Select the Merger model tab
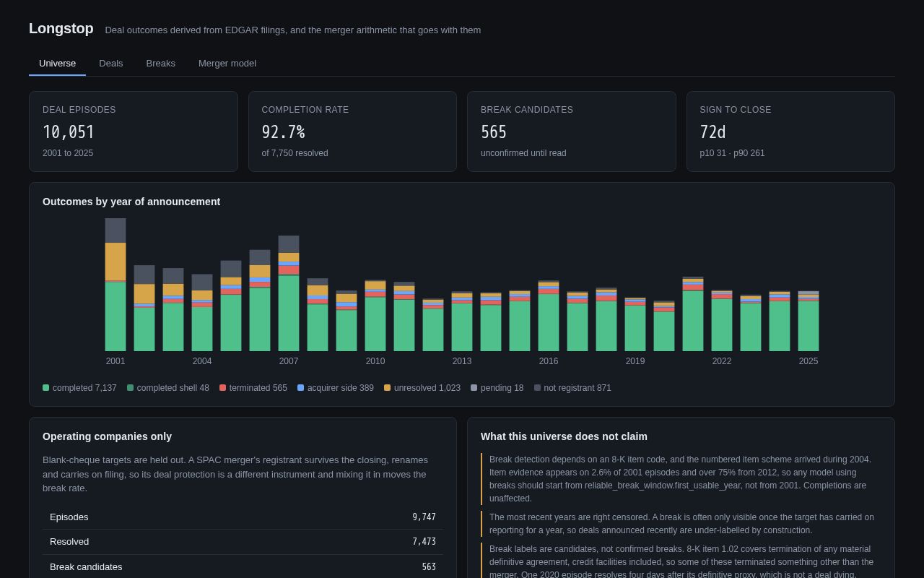 point(227,63)
